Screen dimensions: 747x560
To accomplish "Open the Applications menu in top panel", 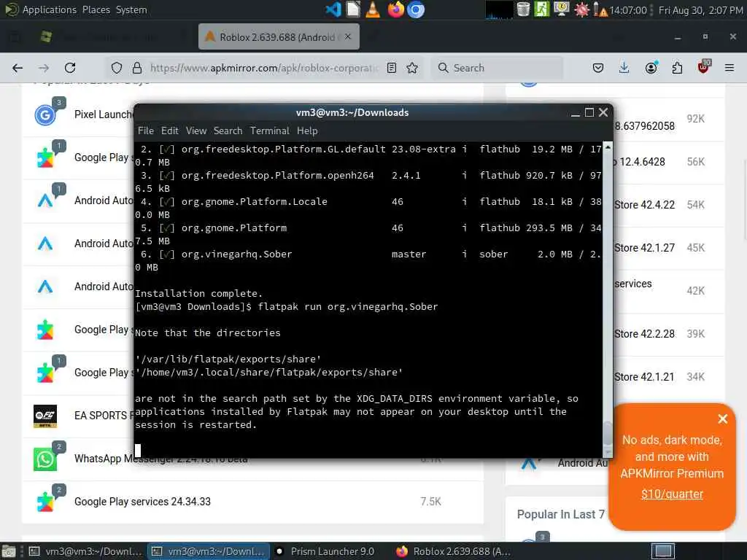I will point(49,9).
